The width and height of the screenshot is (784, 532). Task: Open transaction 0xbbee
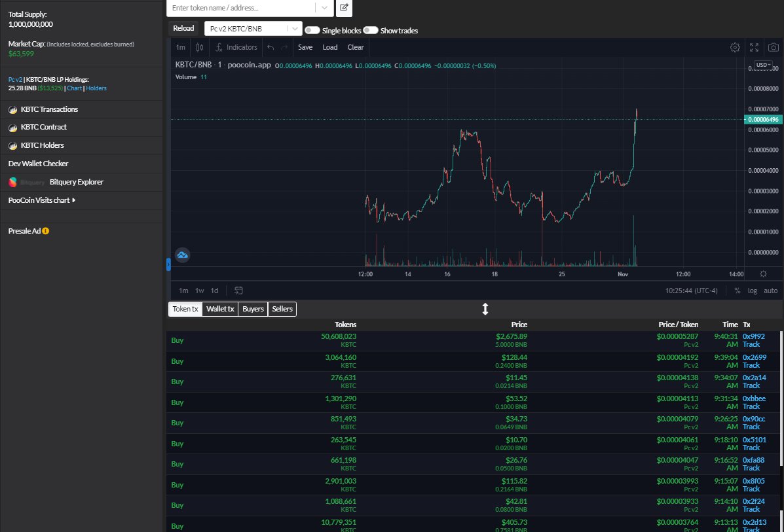tap(754, 399)
